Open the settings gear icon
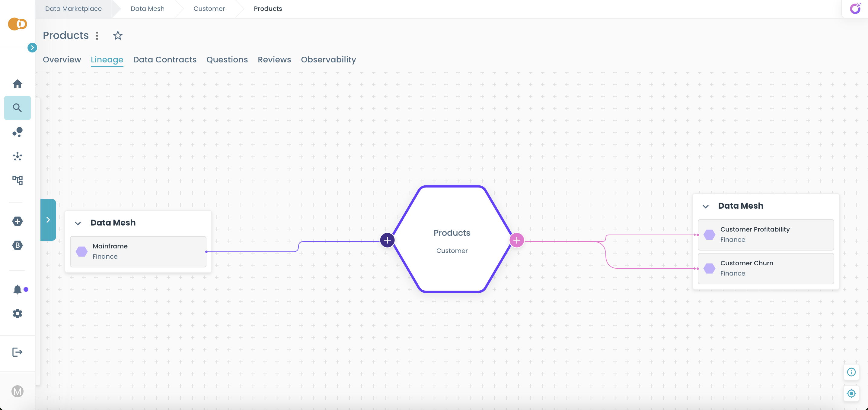 (x=17, y=314)
